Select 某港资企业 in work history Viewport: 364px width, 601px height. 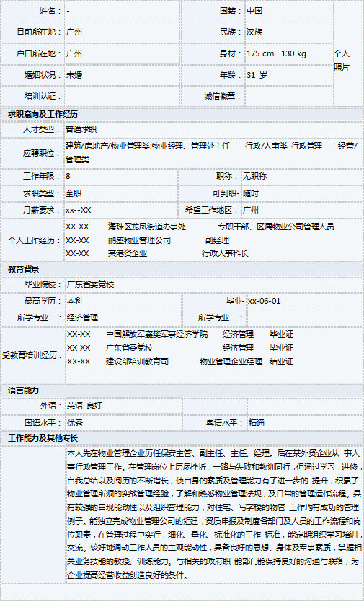click(x=128, y=253)
